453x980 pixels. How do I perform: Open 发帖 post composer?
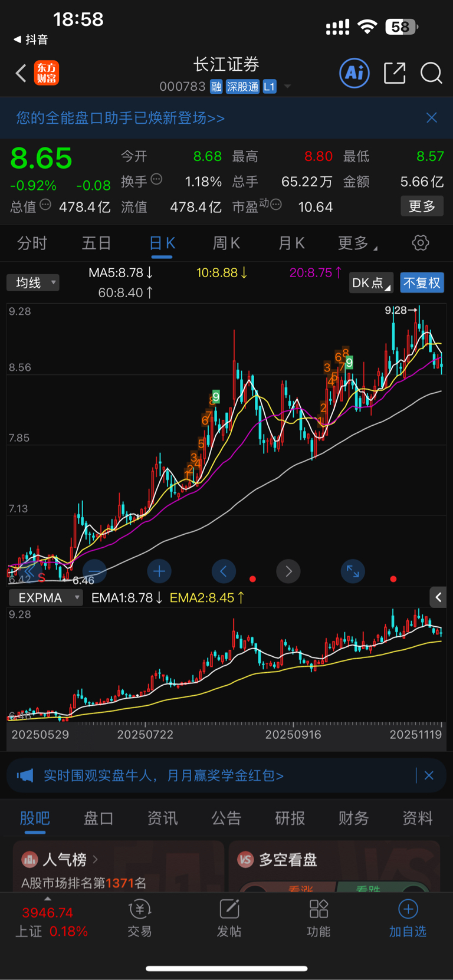coord(229,919)
